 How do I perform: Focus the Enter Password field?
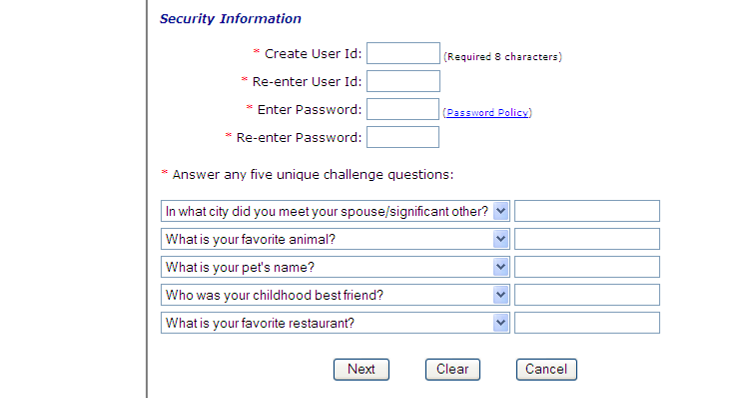pyautogui.click(x=403, y=109)
